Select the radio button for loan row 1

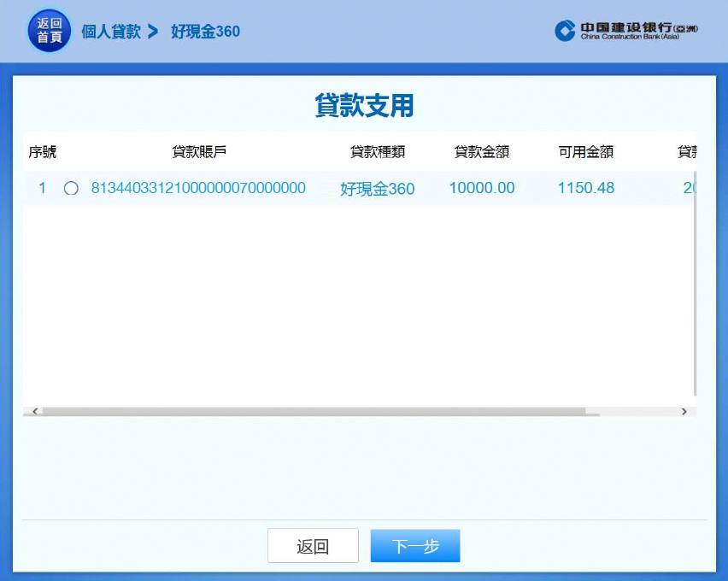tap(71, 188)
